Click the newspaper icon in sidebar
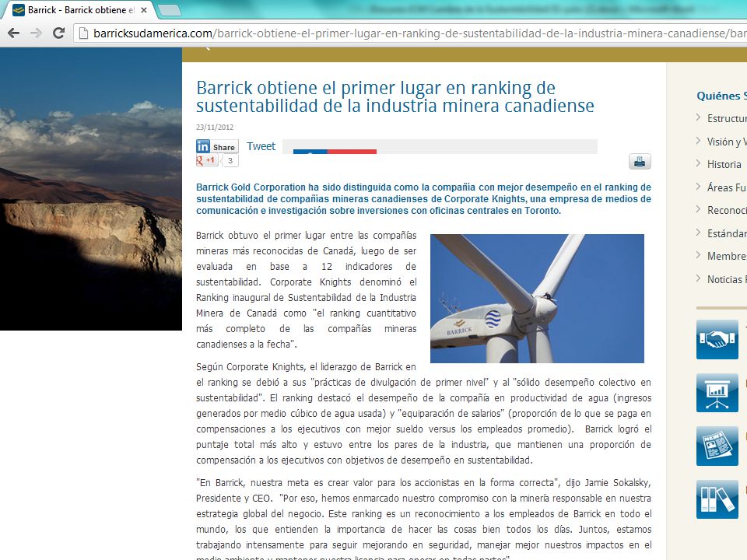Image resolution: width=747 pixels, height=560 pixels. click(717, 446)
